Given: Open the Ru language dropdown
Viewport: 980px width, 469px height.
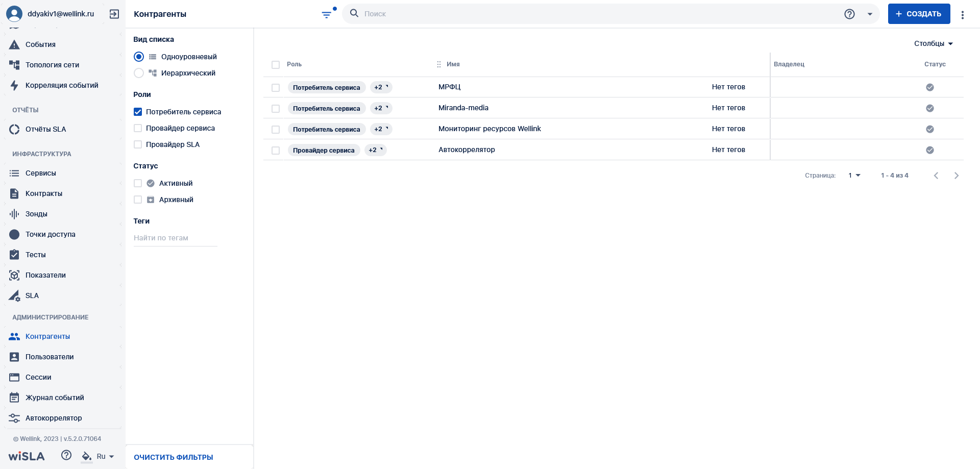Looking at the screenshot, I should click(105, 456).
